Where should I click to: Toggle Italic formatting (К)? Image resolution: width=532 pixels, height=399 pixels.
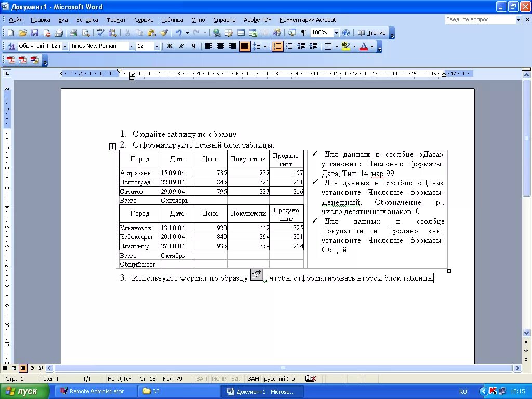pos(181,46)
